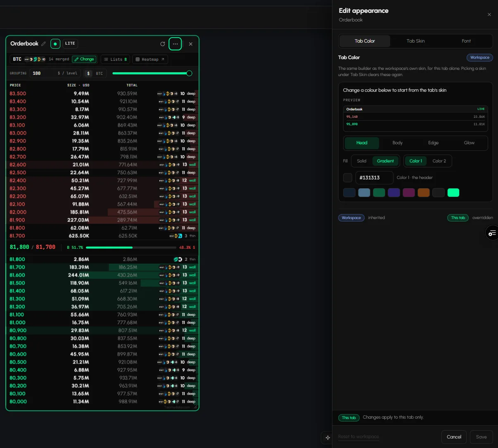Click the #131313 hex color field
This screenshot has width=498, height=448.
tap(374, 178)
